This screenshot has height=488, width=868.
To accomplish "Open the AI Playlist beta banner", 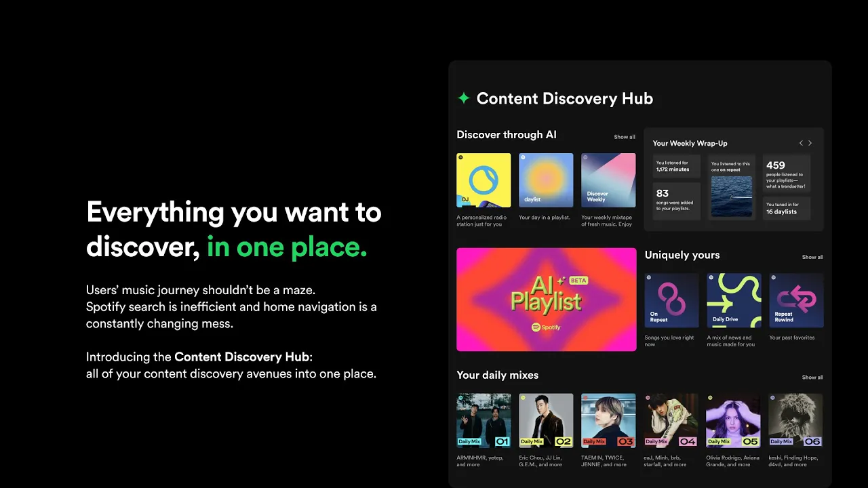I will pyautogui.click(x=547, y=300).
